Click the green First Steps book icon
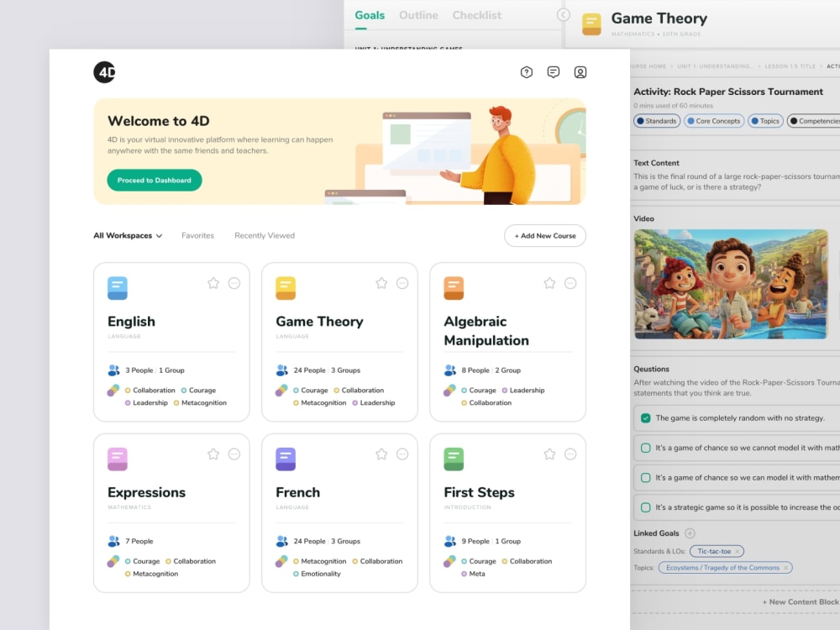The width and height of the screenshot is (840, 630). point(454,459)
